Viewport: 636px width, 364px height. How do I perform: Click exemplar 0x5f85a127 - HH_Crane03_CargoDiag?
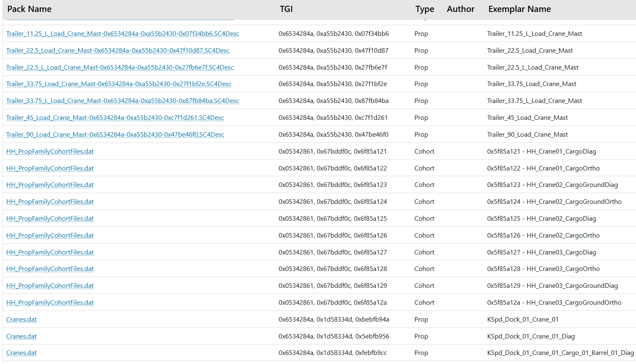(x=542, y=252)
